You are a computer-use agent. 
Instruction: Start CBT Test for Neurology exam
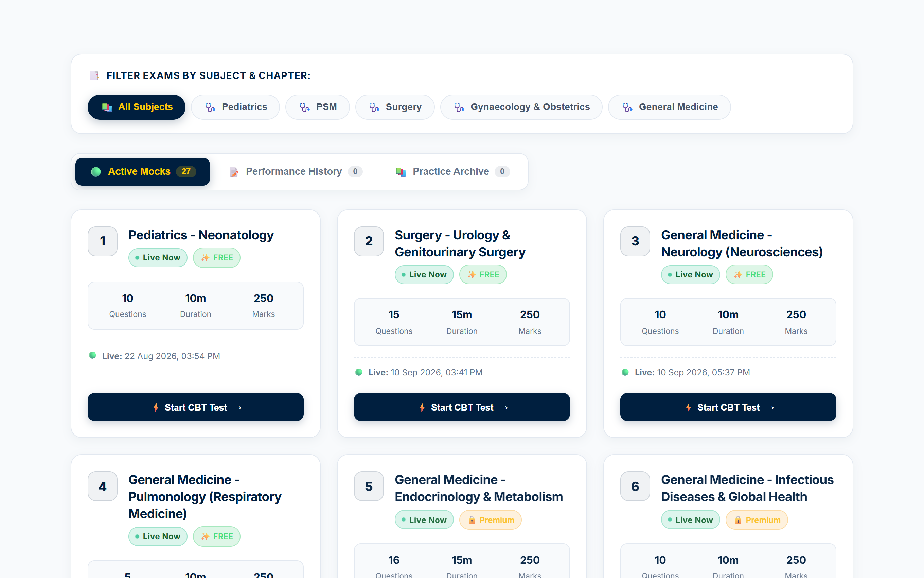[x=728, y=407]
